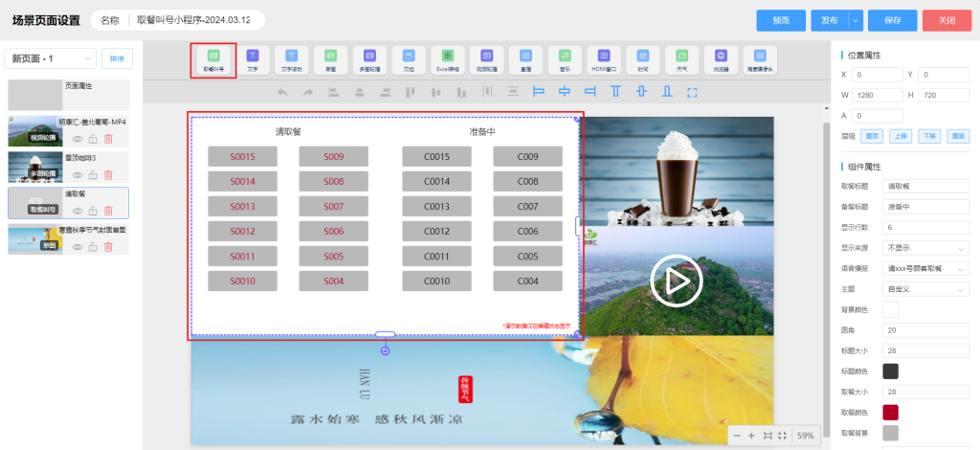
Task: Click zoom in plus icon near 59%
Action: (752, 436)
